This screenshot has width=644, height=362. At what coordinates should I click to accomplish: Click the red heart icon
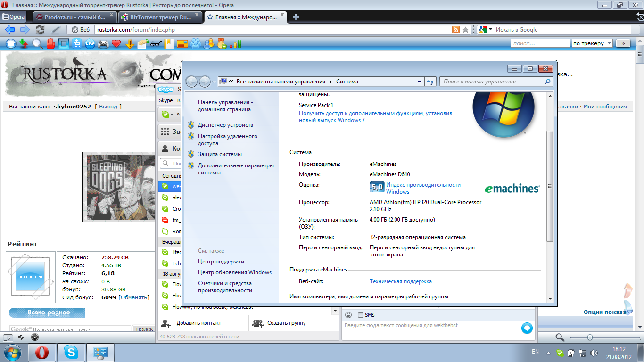tap(116, 44)
